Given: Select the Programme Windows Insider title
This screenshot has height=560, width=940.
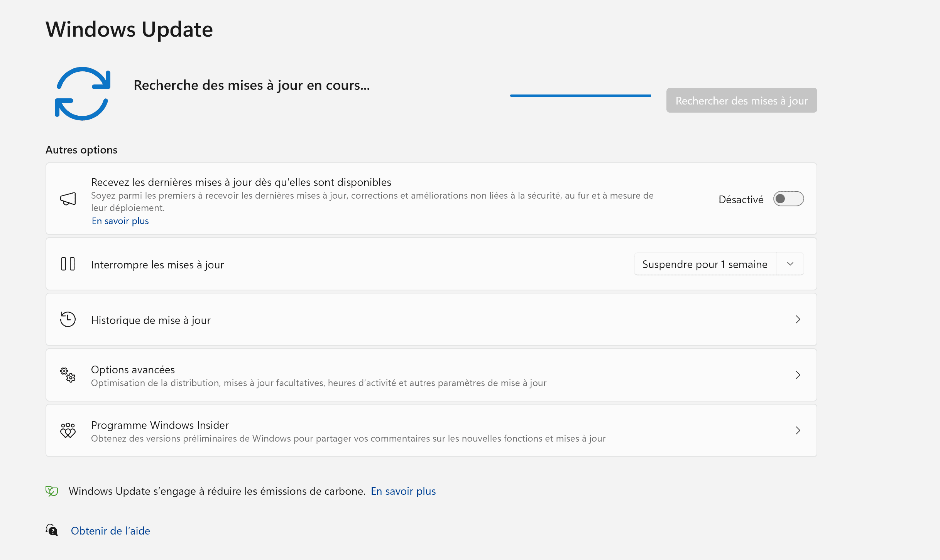Looking at the screenshot, I should (160, 425).
